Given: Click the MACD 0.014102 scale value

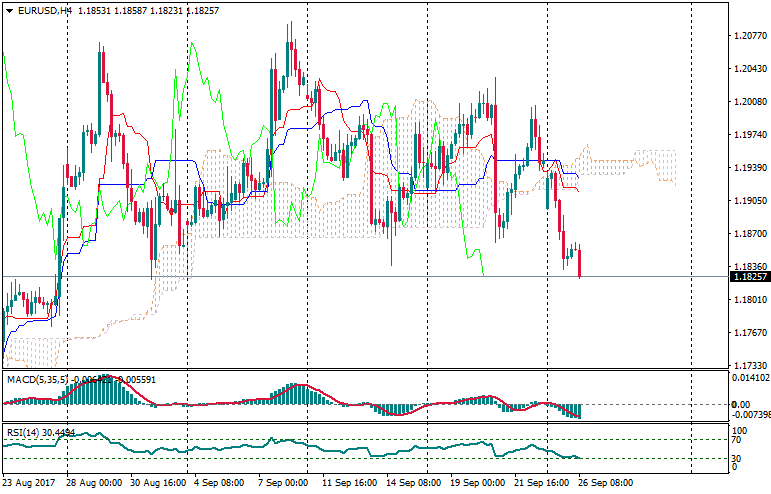Looking at the screenshot, I should tap(749, 378).
